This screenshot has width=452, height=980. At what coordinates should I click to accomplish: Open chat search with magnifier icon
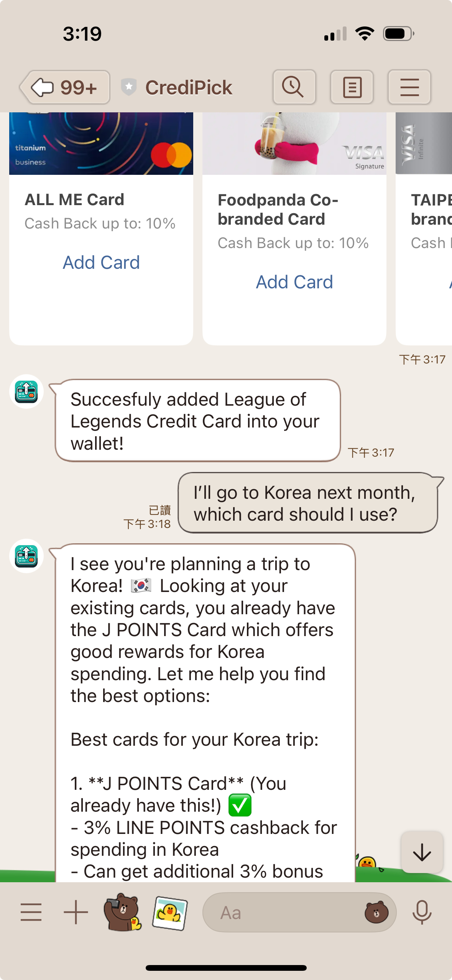pyautogui.click(x=294, y=87)
